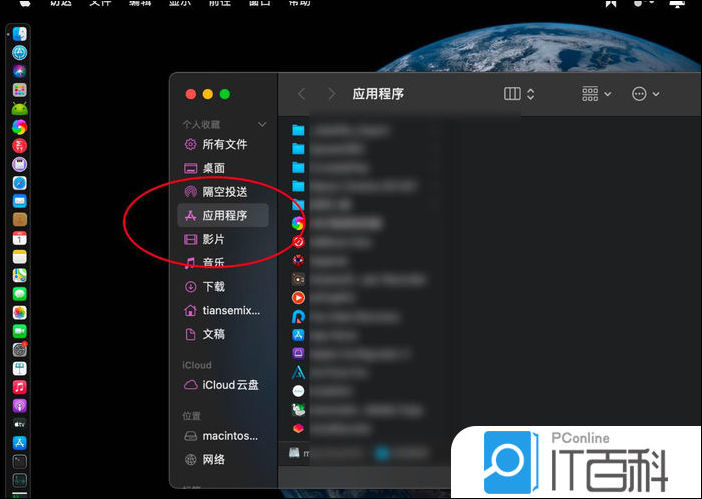Go back in Finder toolbar
702x499 pixels.
[x=302, y=94]
